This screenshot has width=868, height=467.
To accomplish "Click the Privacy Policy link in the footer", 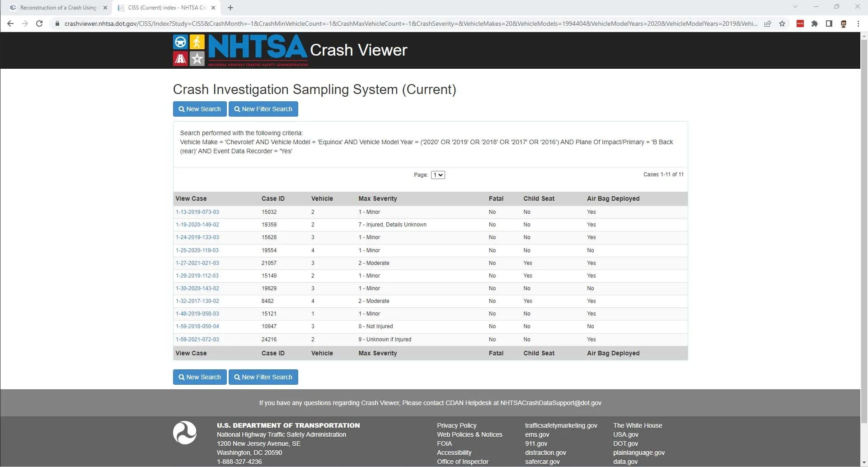I will 456,425.
